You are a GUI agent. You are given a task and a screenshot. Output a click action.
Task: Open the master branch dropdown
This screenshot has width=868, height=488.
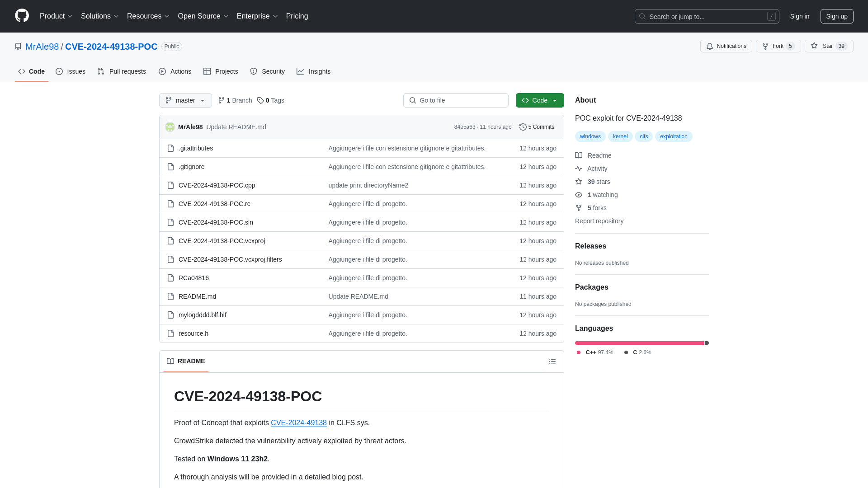[x=185, y=100]
